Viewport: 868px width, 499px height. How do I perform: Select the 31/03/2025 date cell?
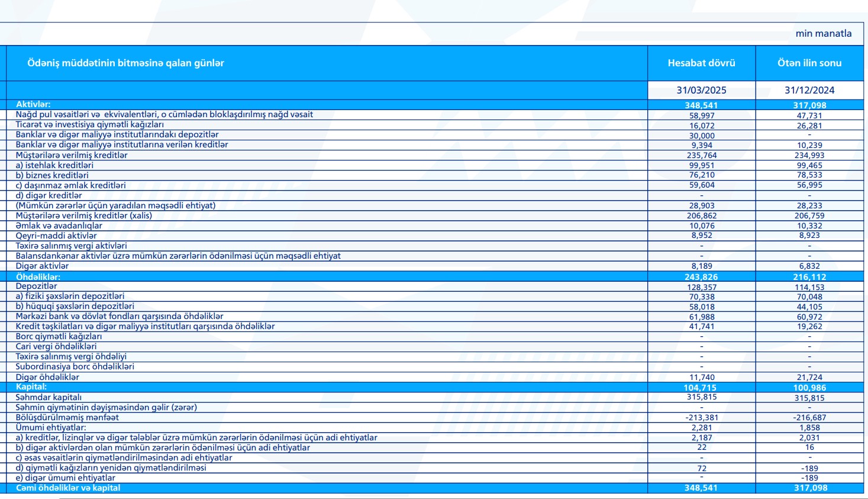coord(701,91)
